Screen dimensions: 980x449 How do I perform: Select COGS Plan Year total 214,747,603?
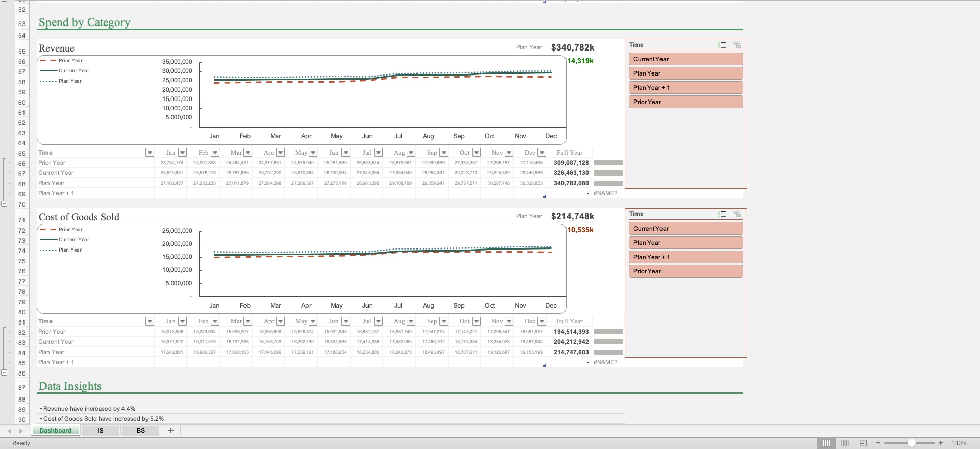click(x=571, y=352)
